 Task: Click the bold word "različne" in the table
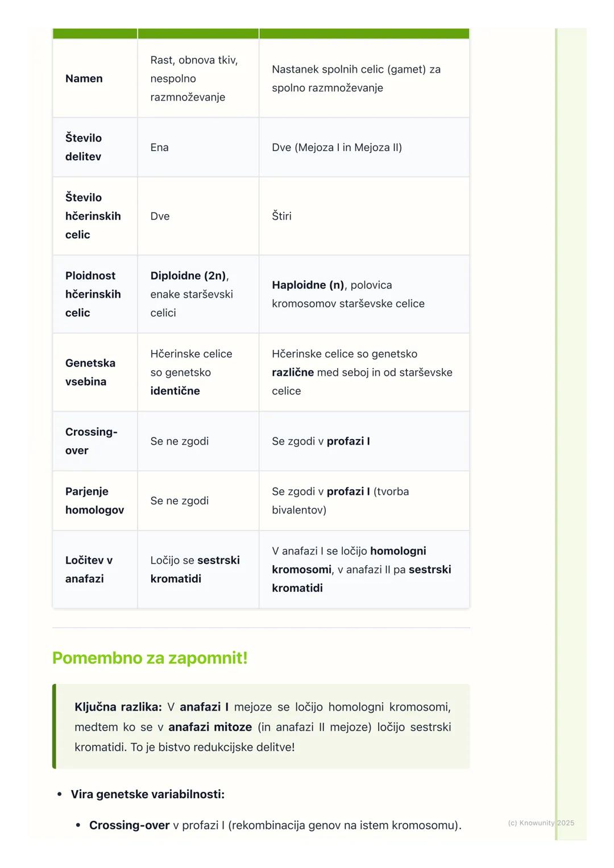292,373
